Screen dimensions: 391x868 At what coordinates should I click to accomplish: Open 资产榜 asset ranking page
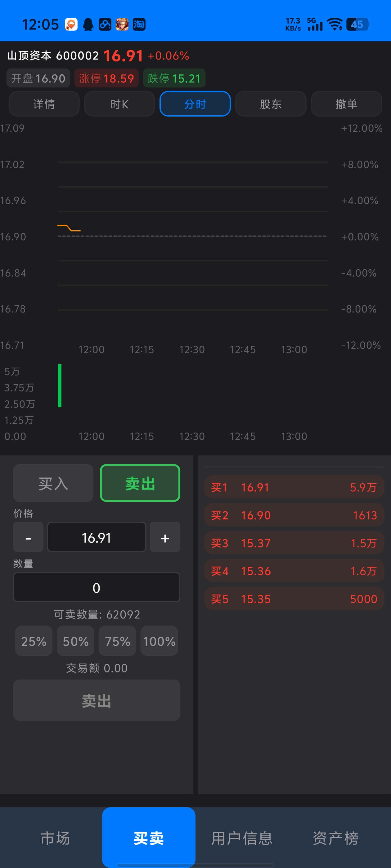pyautogui.click(x=335, y=838)
